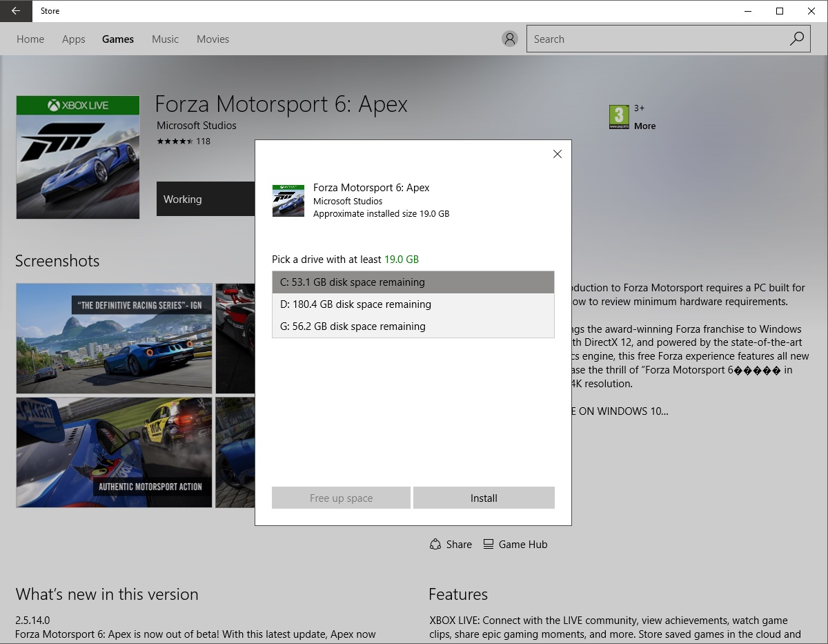
Task: Close the install drive dialog
Action: [x=558, y=154]
